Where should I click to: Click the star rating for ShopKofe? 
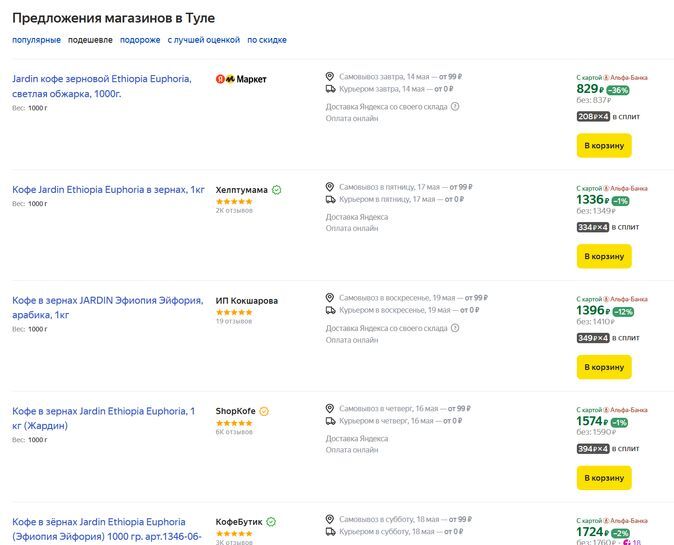point(234,422)
